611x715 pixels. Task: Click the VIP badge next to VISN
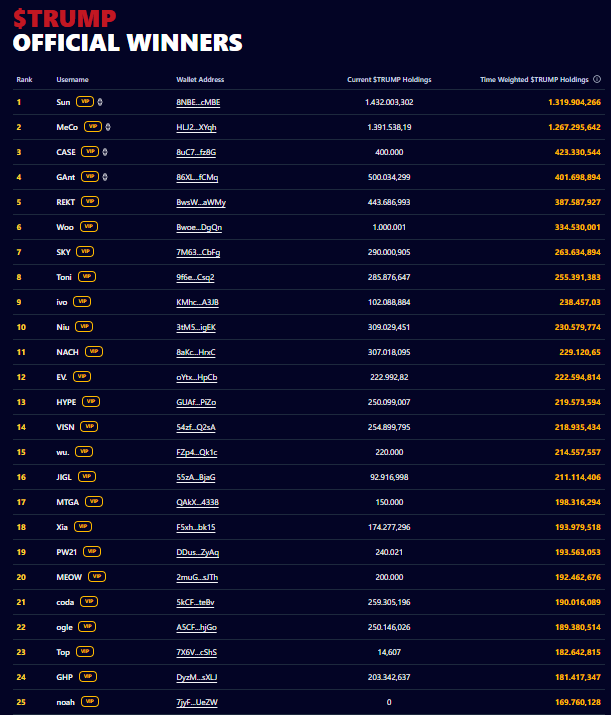coord(89,427)
